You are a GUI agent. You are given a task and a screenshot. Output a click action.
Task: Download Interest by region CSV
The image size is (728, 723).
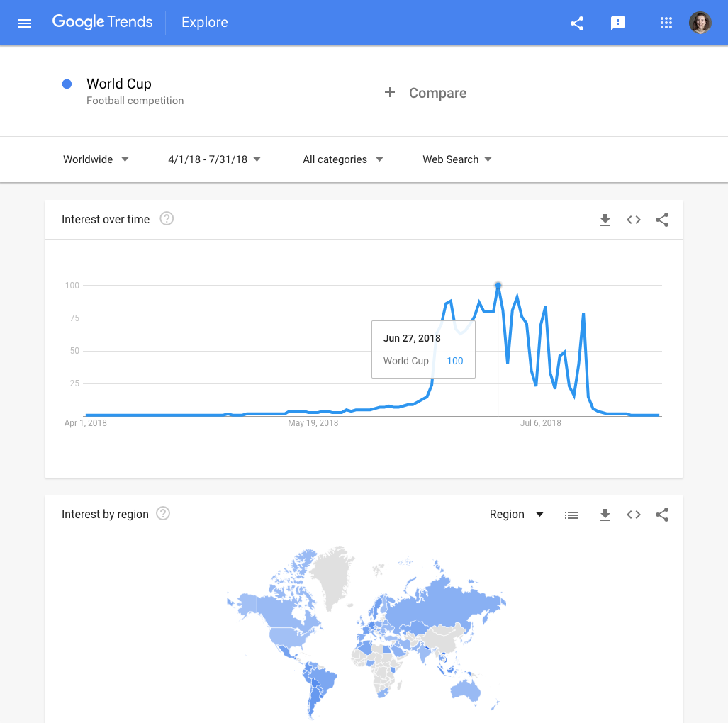[x=605, y=515]
